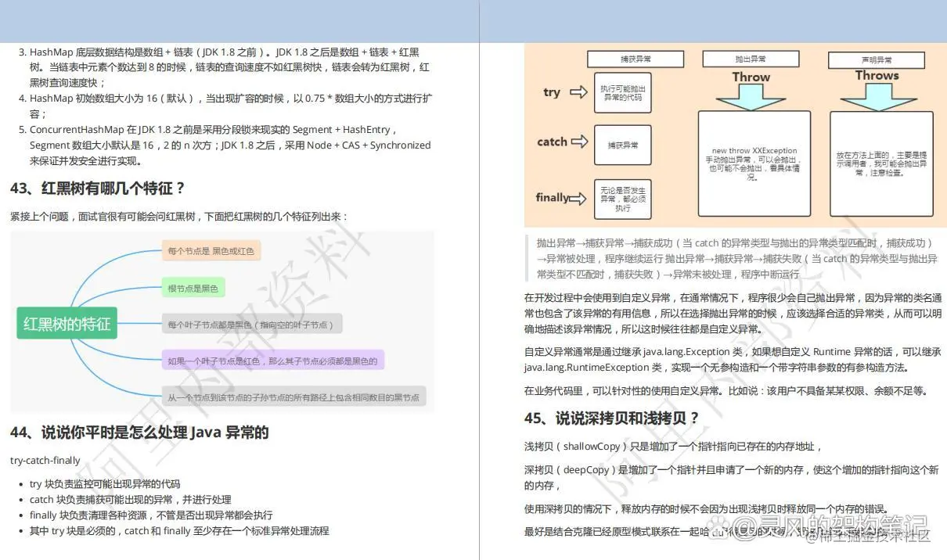
Task: Click the arrow beside the try label
Action: pyautogui.click(x=578, y=92)
